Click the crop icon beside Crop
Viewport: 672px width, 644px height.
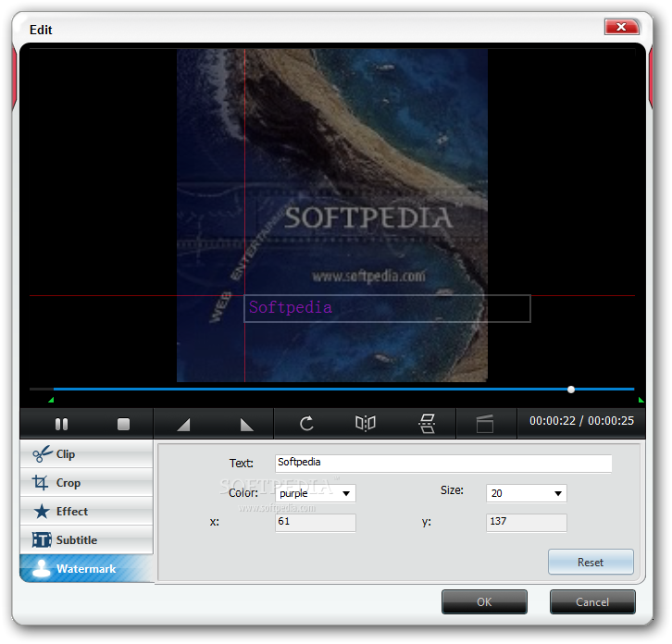pos(41,482)
